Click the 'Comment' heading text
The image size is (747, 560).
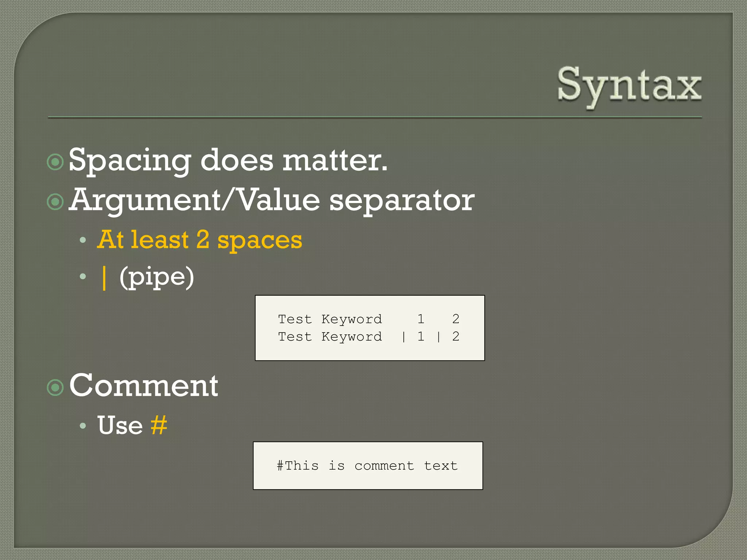(144, 386)
